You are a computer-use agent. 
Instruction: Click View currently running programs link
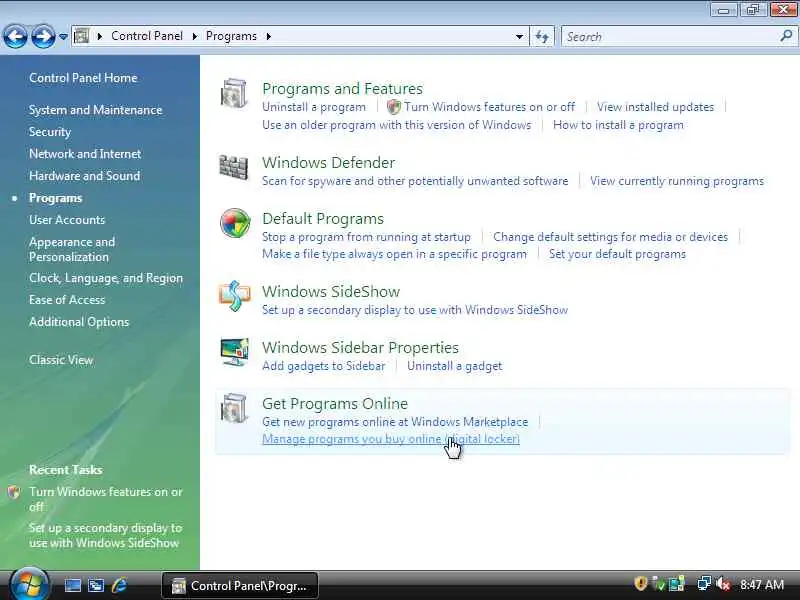[677, 181]
